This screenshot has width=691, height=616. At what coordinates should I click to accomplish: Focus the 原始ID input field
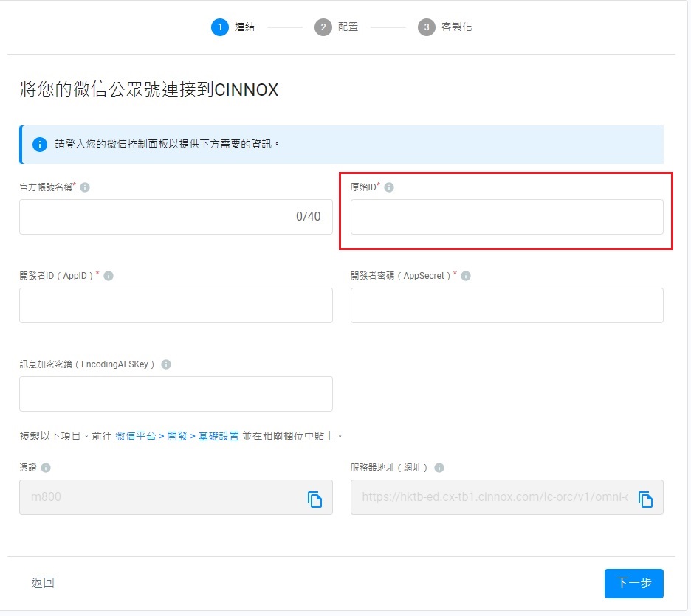[x=506, y=217]
